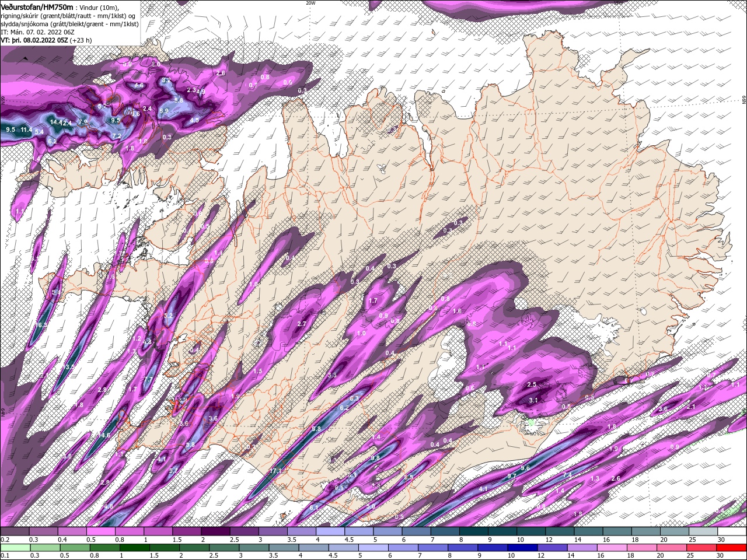Click the 7.2 precipitation value on the map
This screenshot has height=560, width=747.
click(x=117, y=136)
